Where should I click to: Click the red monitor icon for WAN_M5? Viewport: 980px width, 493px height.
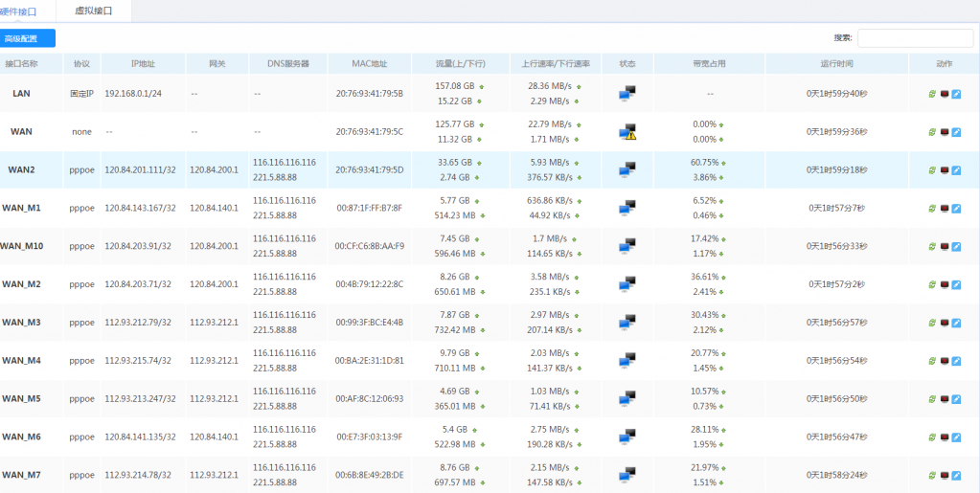(945, 399)
